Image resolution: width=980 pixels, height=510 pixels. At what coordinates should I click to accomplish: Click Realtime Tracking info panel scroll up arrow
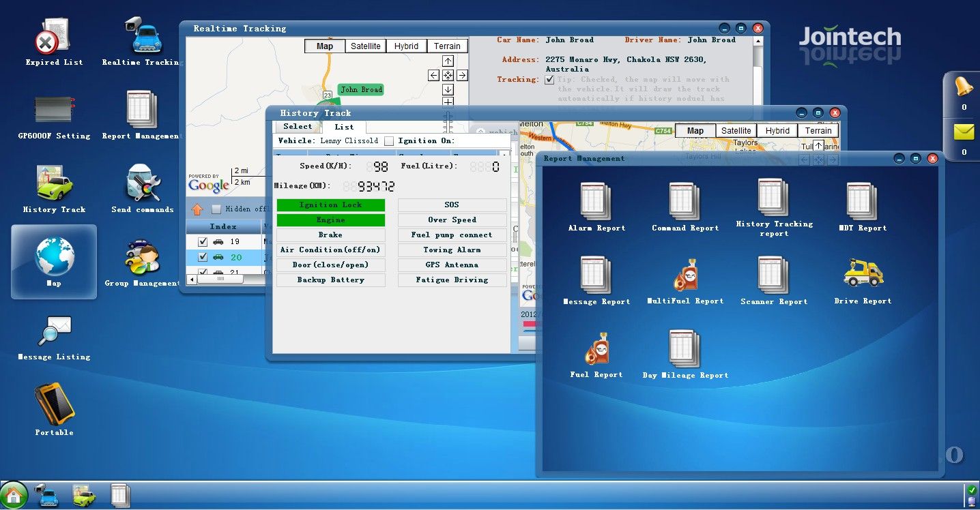[758, 41]
